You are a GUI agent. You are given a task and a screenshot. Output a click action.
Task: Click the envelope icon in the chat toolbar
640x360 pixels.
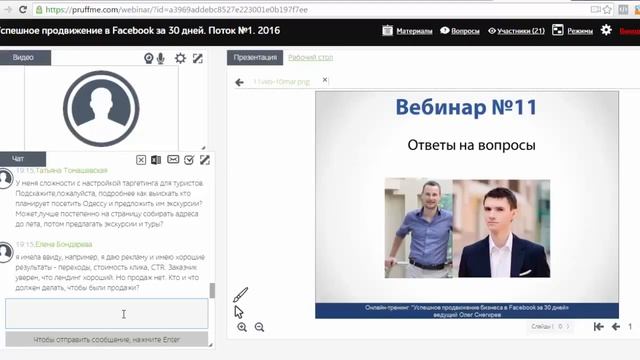pos(173,159)
